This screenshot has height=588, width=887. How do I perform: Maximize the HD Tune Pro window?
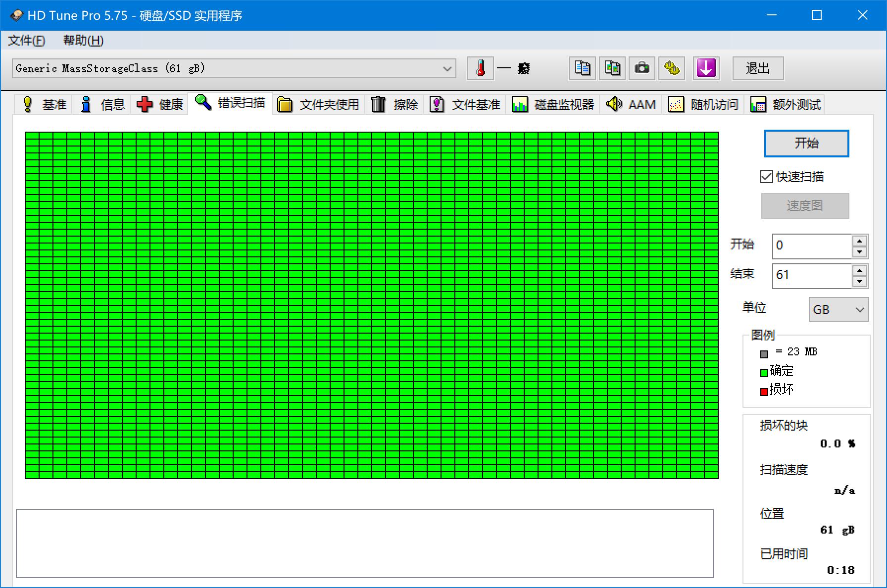[817, 15]
